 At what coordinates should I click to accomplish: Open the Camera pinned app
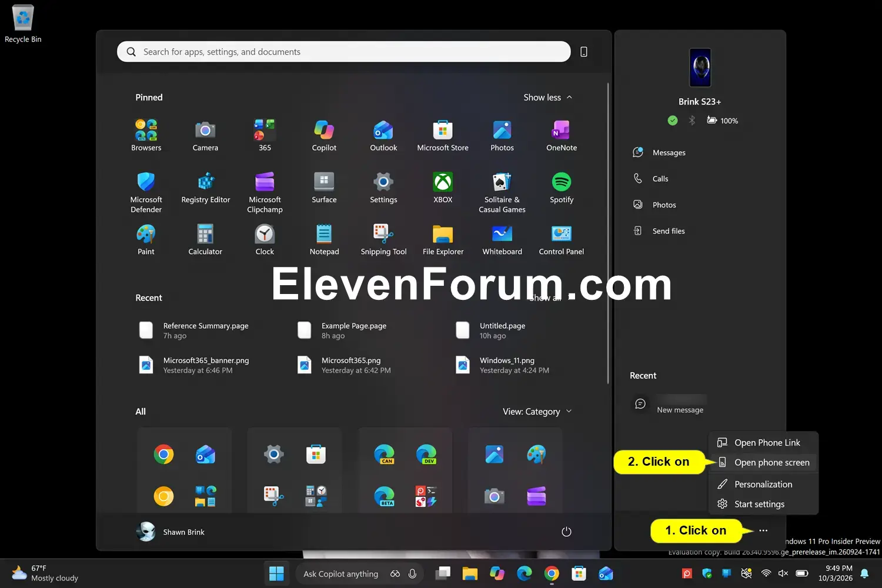tap(205, 136)
